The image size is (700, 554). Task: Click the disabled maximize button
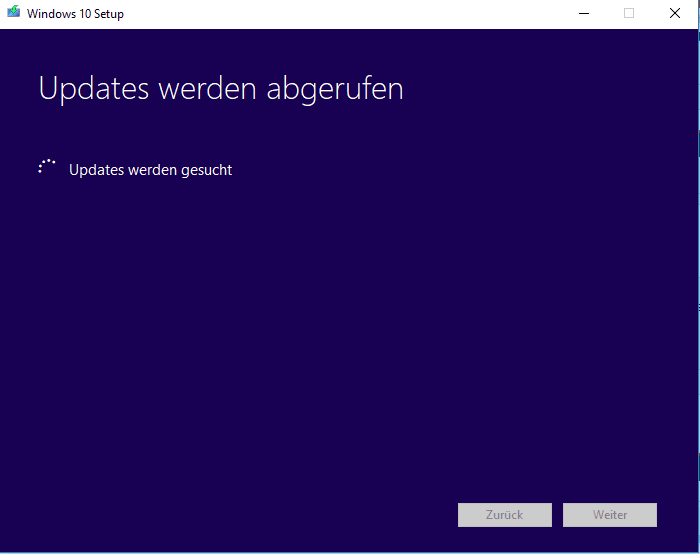point(629,13)
